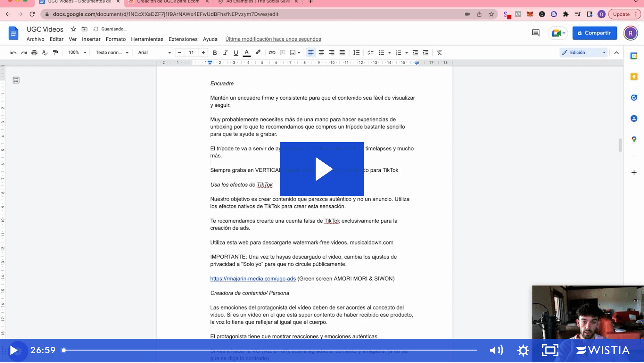644x363 pixels.
Task: Click the Docs home icon
Action: 13,33
